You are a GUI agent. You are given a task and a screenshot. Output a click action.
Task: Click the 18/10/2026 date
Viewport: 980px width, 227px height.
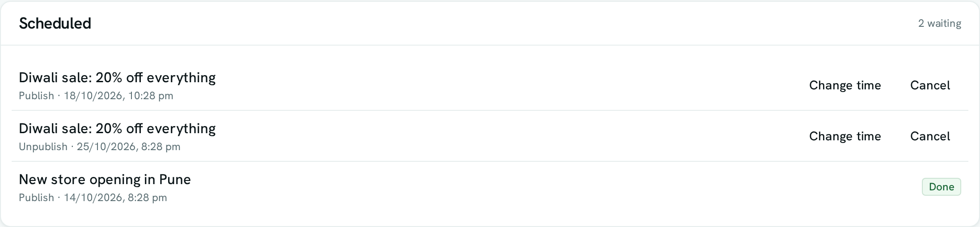[x=94, y=96]
